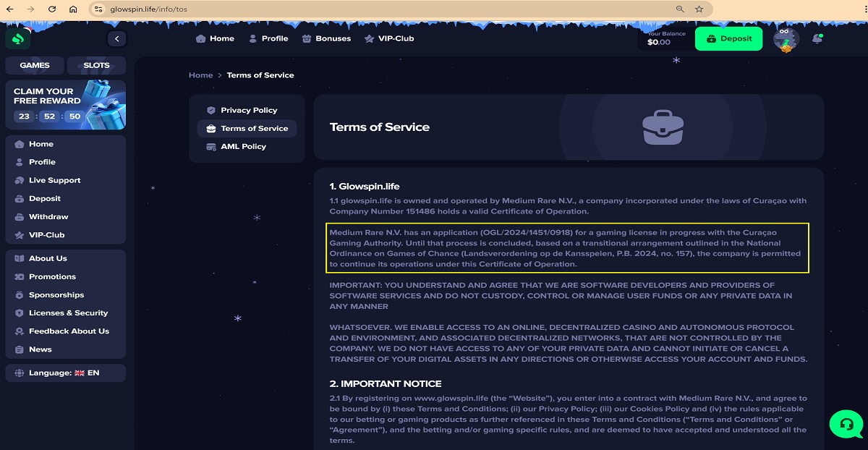Open VIP-Club in the top navigation
Viewport: 868px width, 450px height.
pyautogui.click(x=389, y=38)
